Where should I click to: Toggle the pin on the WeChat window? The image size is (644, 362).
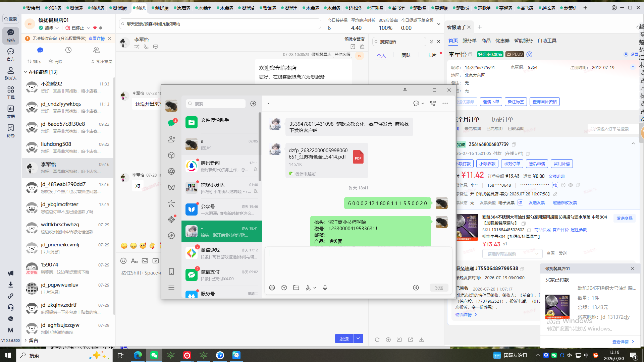click(x=405, y=90)
